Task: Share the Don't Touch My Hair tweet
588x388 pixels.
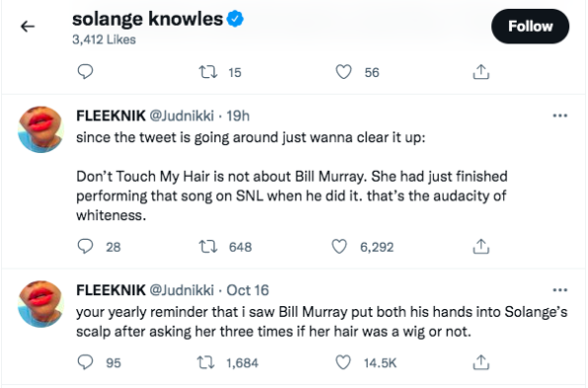Action: coord(480,247)
